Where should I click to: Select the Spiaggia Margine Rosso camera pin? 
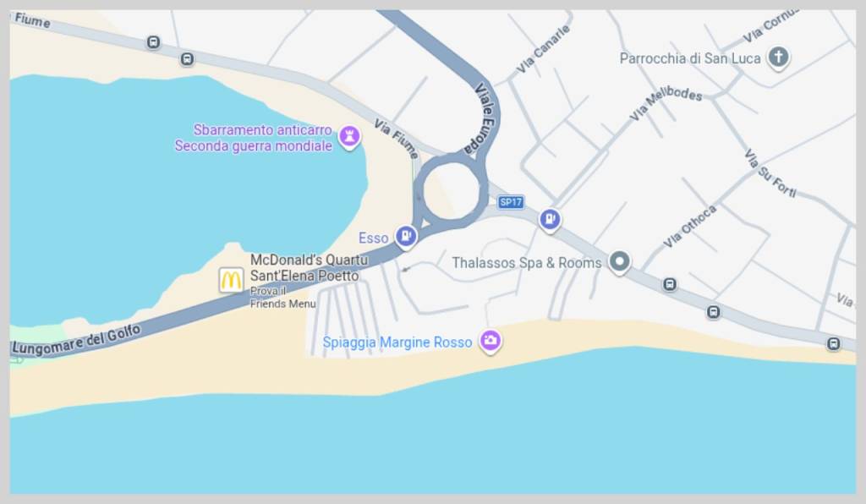point(491,341)
